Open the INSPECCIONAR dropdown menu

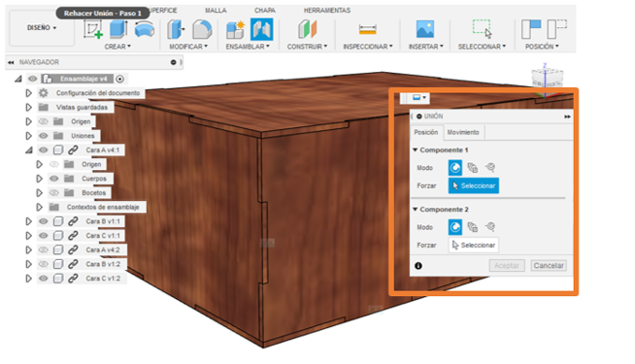click(368, 47)
